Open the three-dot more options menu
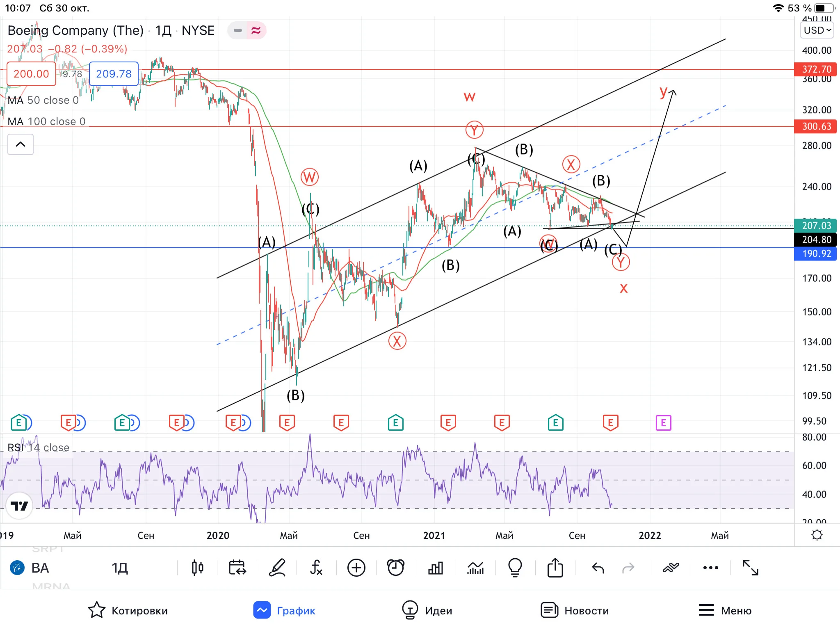840x630 pixels. (x=710, y=568)
